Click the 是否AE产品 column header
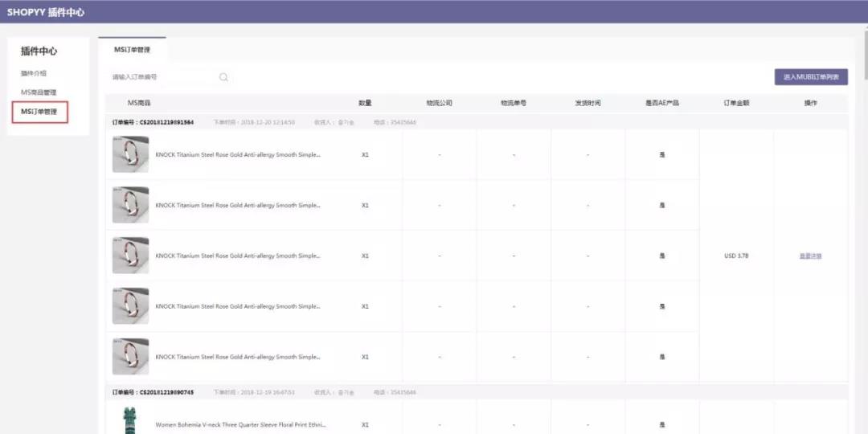 662,103
